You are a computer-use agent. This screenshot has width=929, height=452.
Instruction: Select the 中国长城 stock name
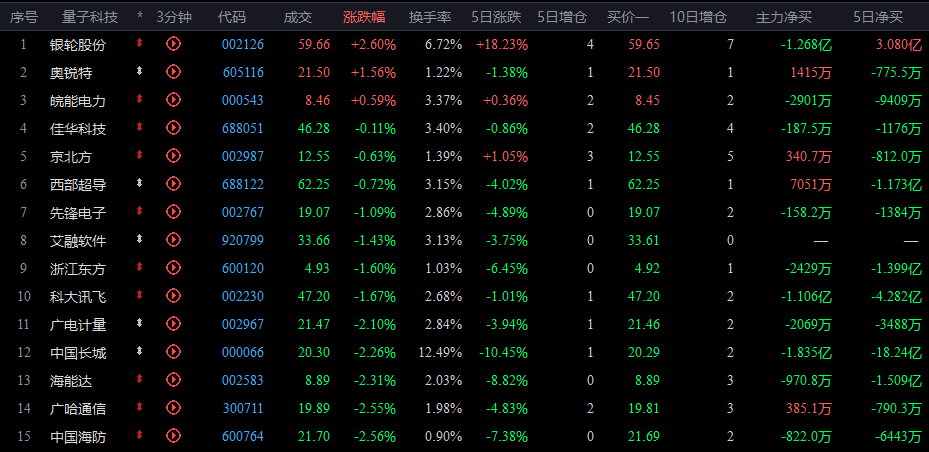pyautogui.click(x=78, y=353)
